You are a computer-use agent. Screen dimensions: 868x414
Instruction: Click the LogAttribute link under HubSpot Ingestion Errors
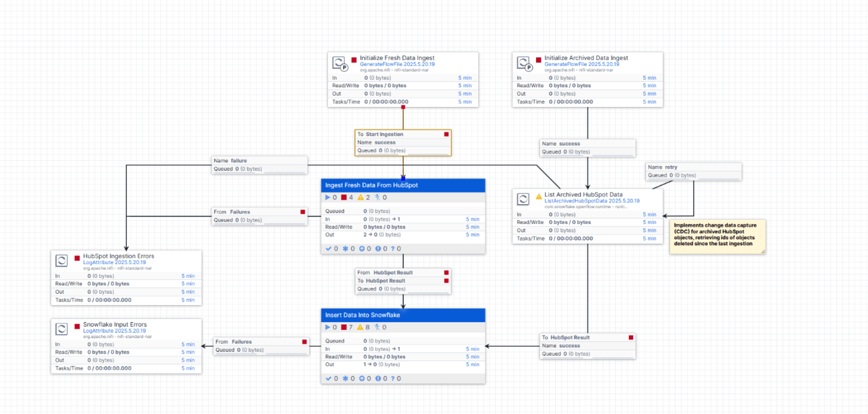coord(115,263)
